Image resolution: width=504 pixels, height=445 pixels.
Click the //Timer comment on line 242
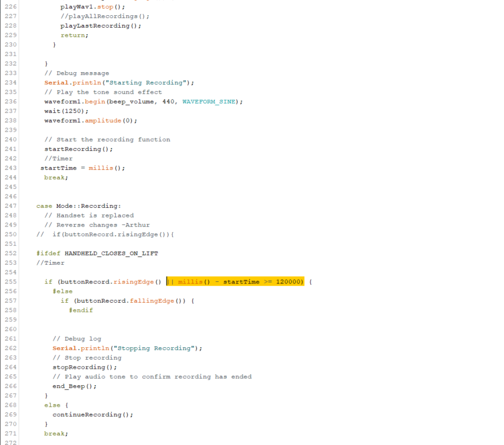pyautogui.click(x=59, y=159)
